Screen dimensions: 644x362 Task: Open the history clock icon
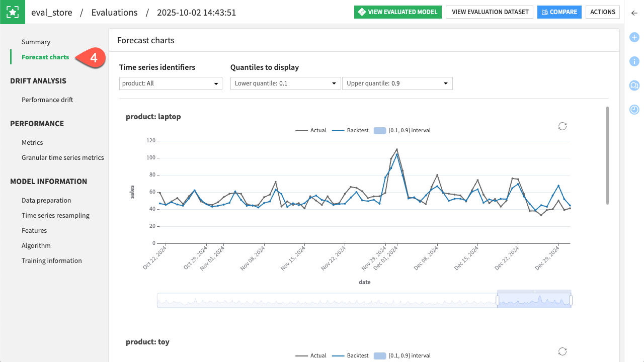[x=634, y=110]
